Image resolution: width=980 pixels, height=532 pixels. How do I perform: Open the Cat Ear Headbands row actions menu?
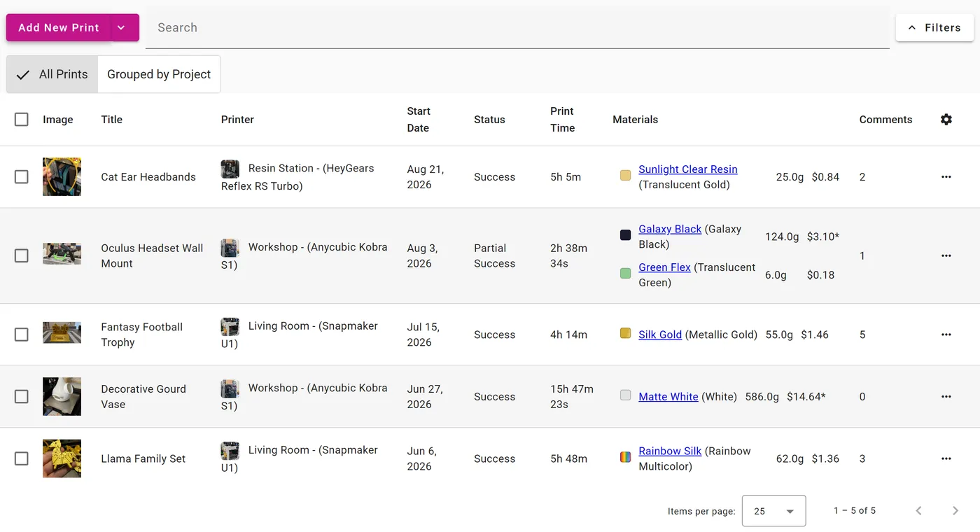pyautogui.click(x=946, y=177)
